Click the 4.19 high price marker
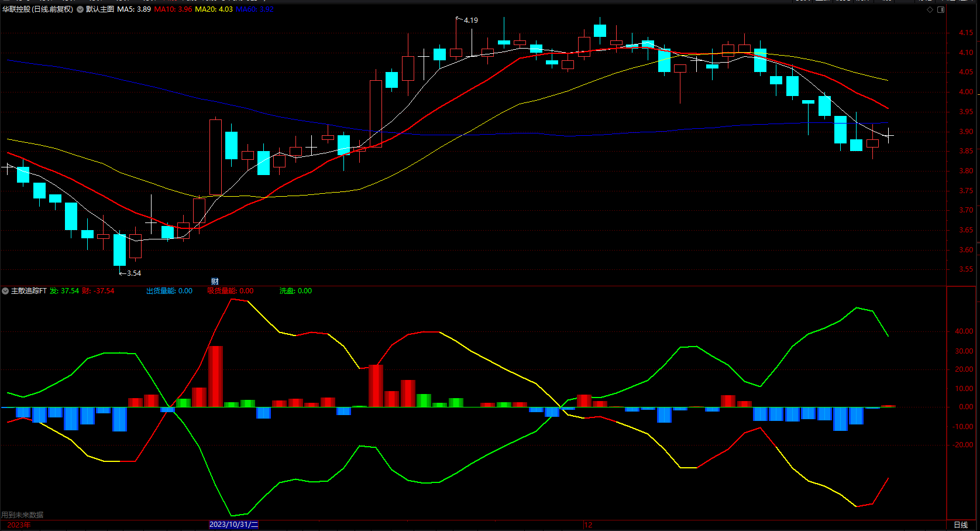Screen dimensions: 980x531 [x=471, y=20]
